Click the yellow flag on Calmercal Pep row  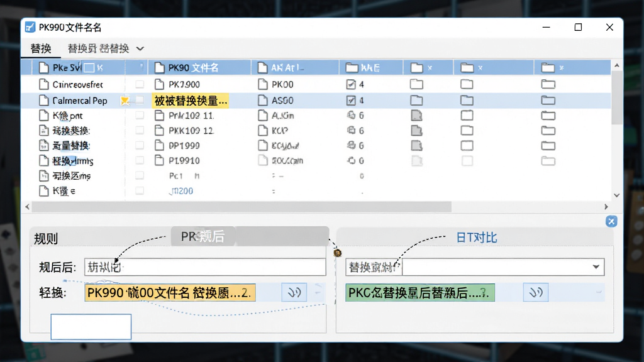[125, 101]
